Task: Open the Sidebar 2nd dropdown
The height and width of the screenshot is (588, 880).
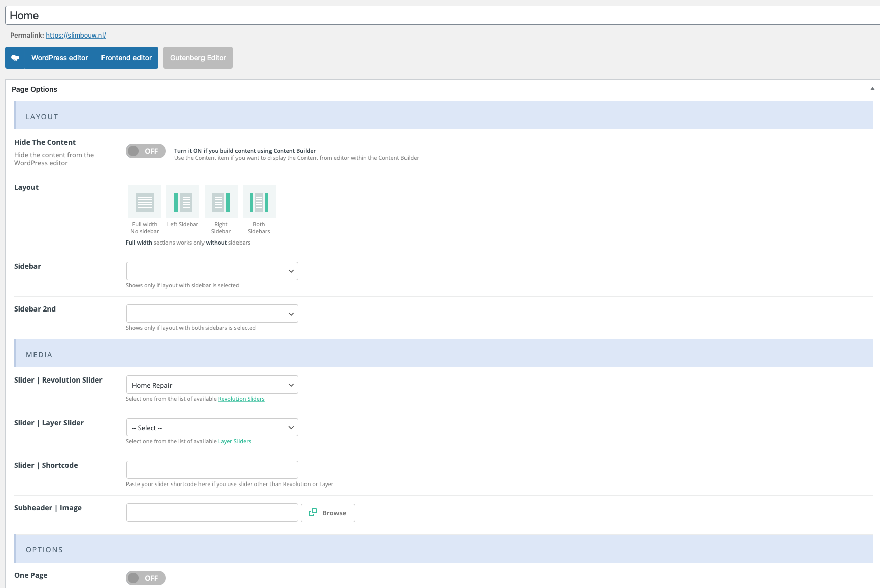Action: coord(212,314)
